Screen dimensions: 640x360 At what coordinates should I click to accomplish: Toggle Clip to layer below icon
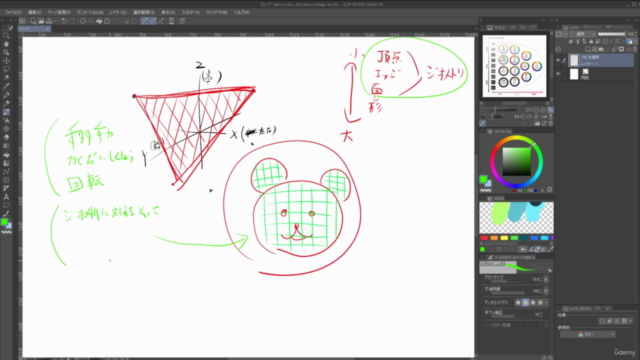click(571, 42)
